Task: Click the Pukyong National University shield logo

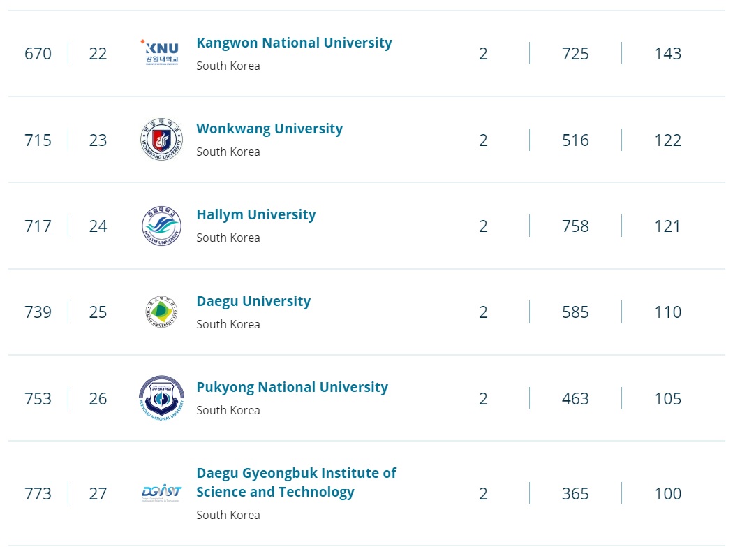Action: 161,398
